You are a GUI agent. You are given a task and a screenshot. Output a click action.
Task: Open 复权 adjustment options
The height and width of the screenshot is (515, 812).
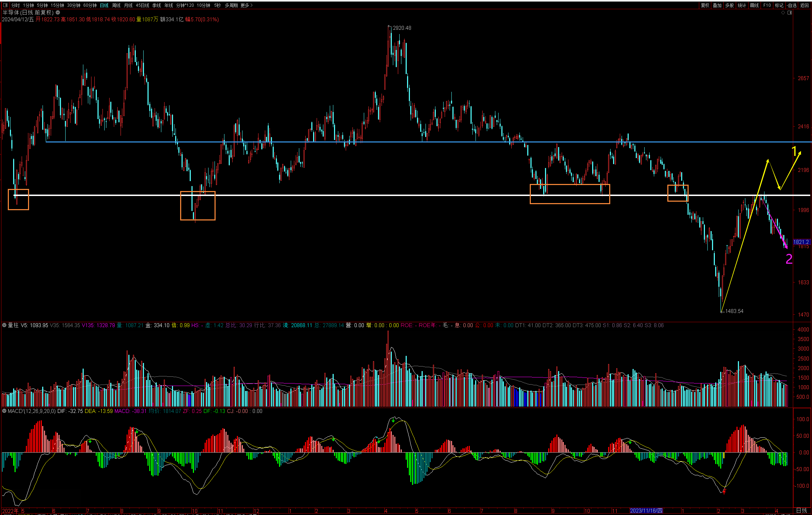coord(705,5)
